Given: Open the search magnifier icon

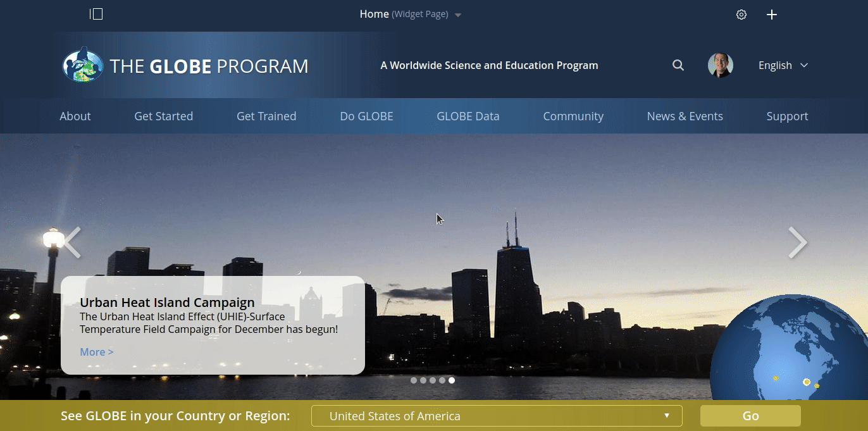Looking at the screenshot, I should pos(678,65).
